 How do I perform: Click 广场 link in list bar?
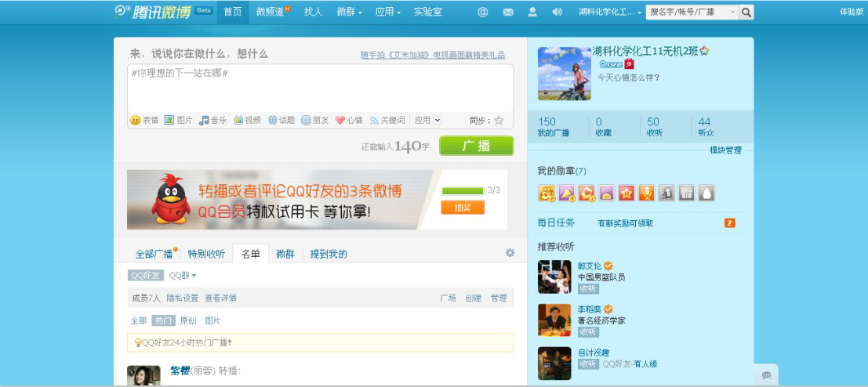[x=448, y=298]
